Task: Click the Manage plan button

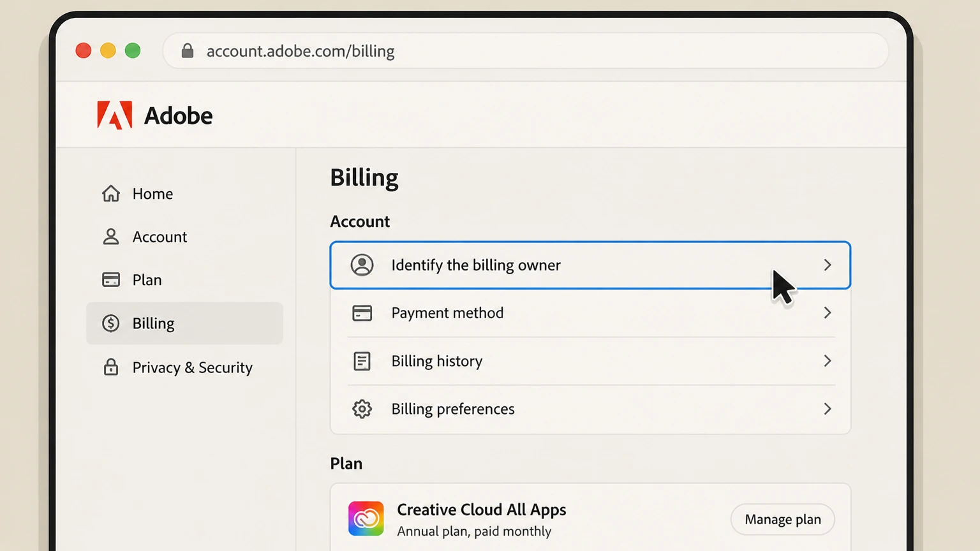Action: click(x=783, y=520)
